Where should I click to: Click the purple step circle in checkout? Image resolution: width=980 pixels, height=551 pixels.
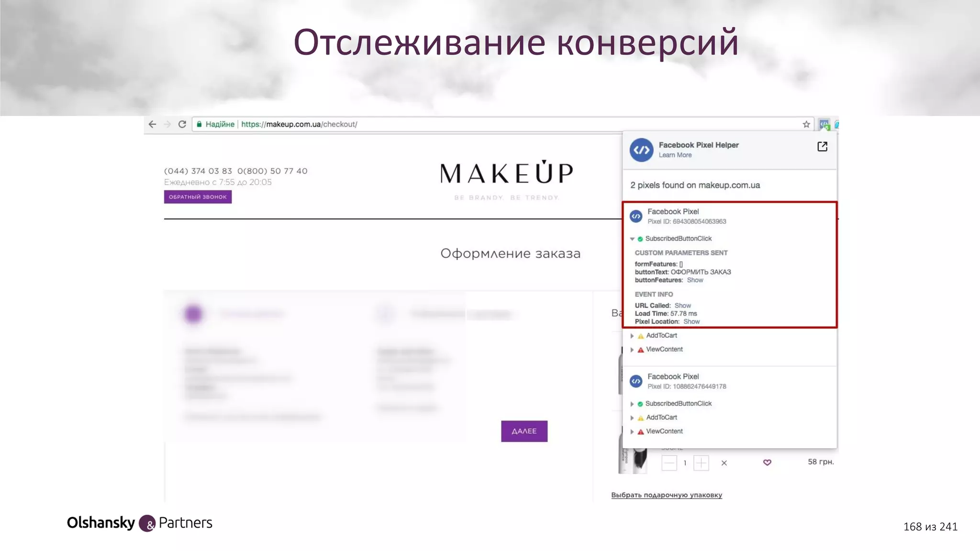(x=193, y=314)
